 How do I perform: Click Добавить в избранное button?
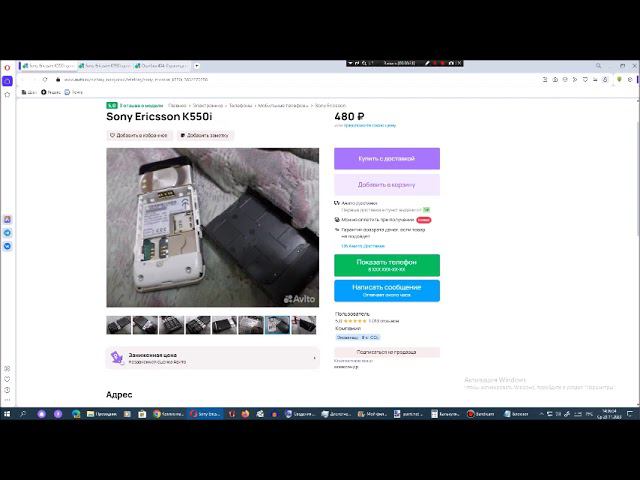pyautogui.click(x=139, y=135)
